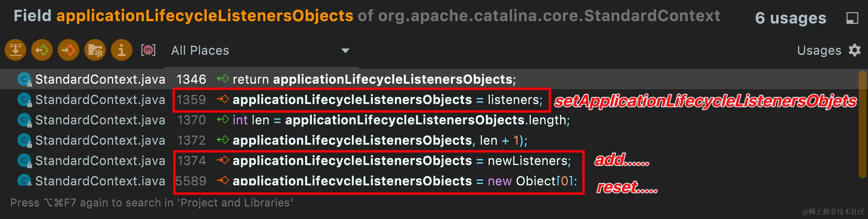Image resolution: width=868 pixels, height=219 pixels.
Task: Click the Usages label near the gear
Action: click(819, 50)
